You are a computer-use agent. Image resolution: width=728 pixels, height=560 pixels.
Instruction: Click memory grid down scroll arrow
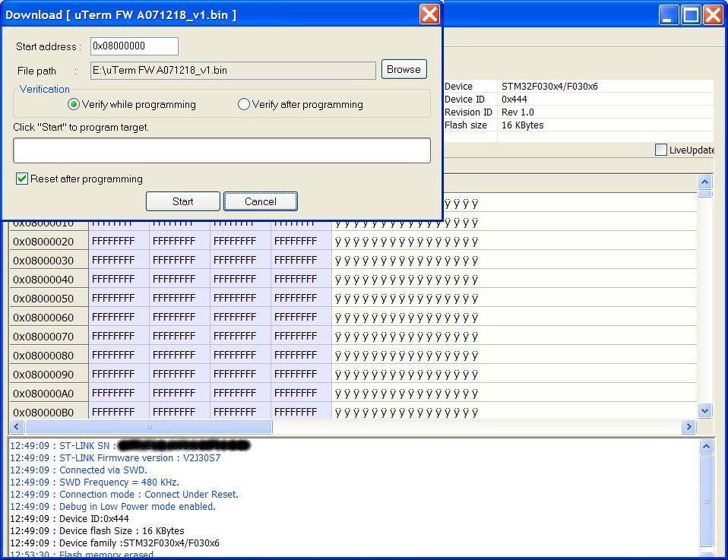coord(704,411)
